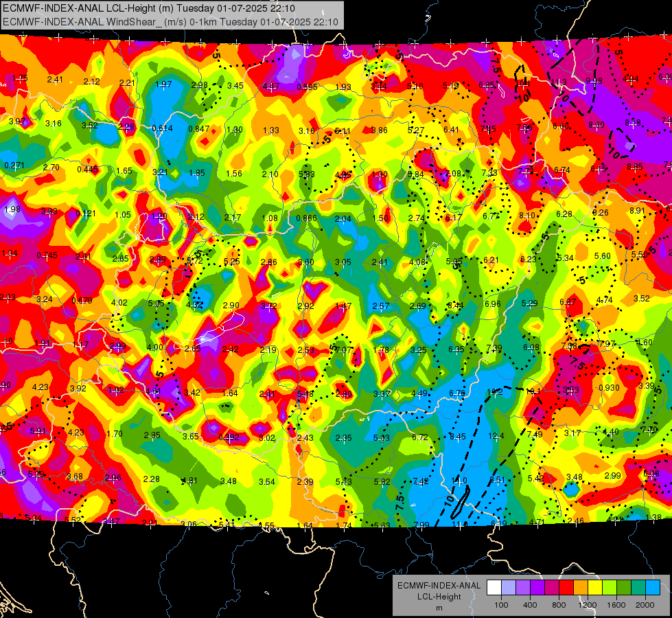Click the wind shear value 0.847

coord(199,128)
